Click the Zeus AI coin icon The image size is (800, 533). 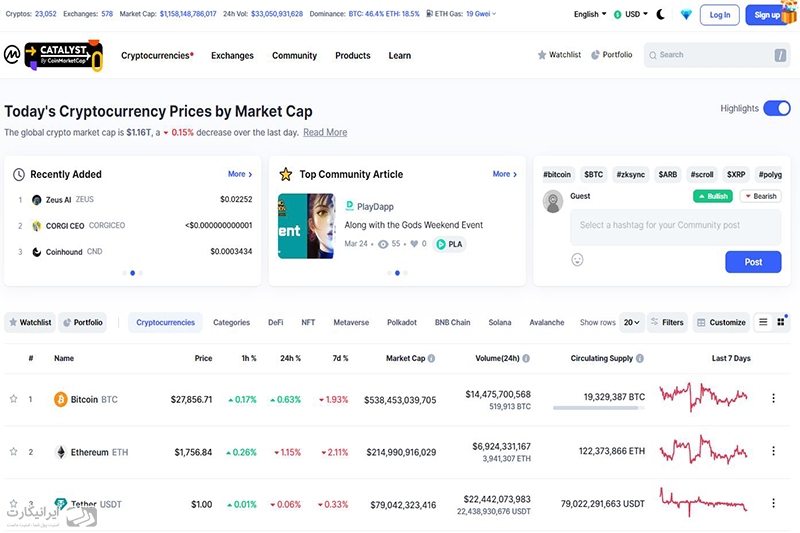pyautogui.click(x=37, y=200)
